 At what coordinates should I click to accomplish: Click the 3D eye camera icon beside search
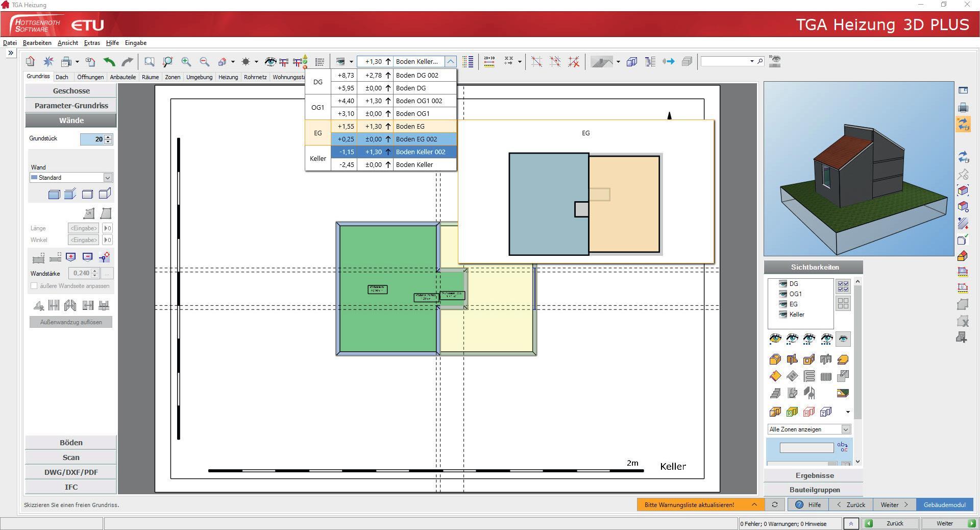point(775,61)
